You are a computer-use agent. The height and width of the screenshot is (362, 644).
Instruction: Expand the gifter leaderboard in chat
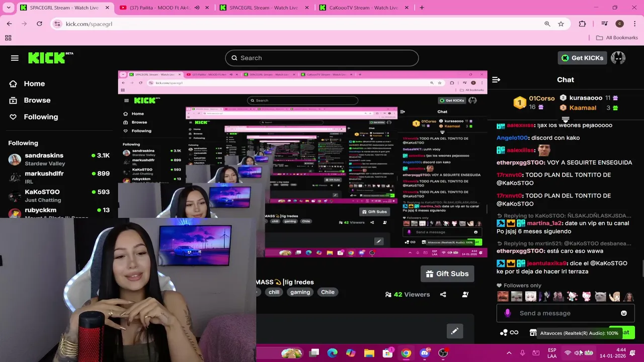pos(566,120)
